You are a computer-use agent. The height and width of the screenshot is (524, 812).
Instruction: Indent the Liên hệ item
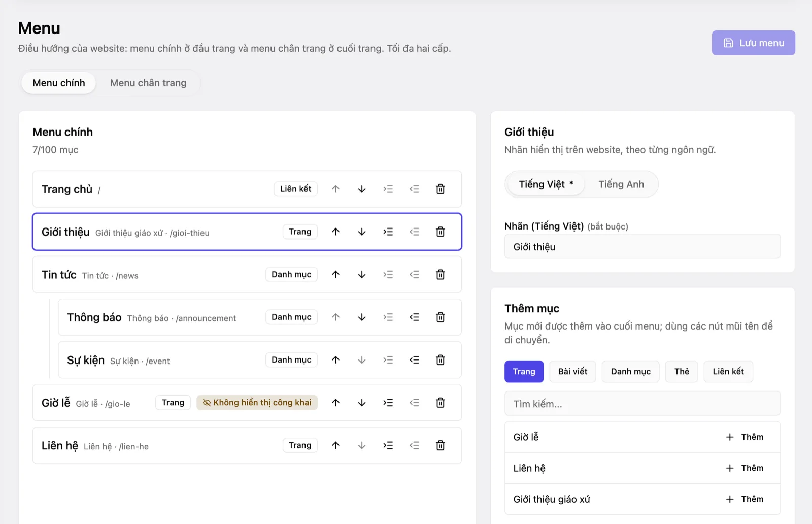[388, 445]
